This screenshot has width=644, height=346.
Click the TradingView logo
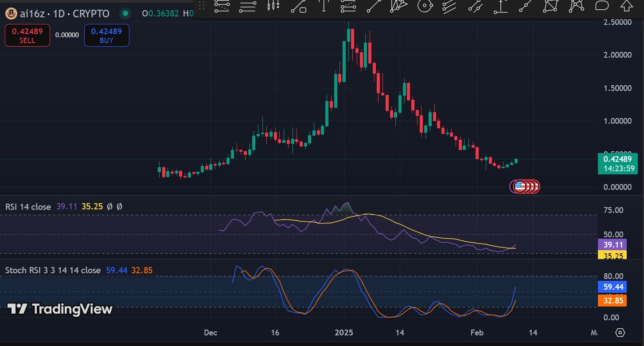coord(60,309)
